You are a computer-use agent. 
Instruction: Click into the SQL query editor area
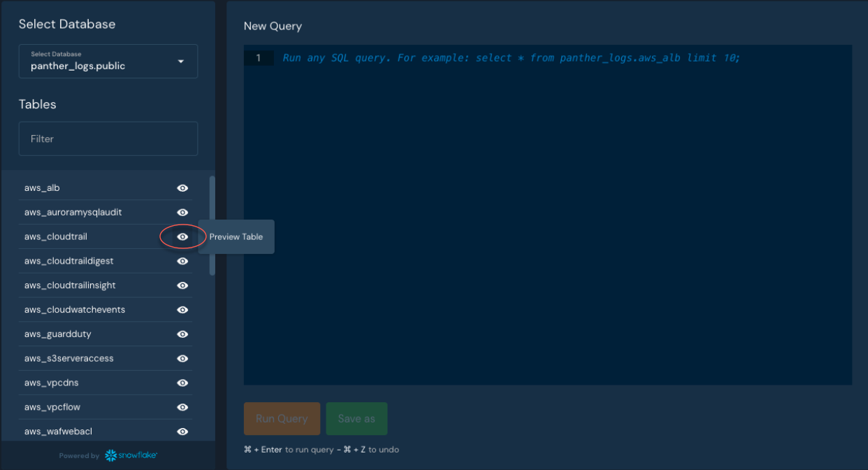tap(547, 210)
